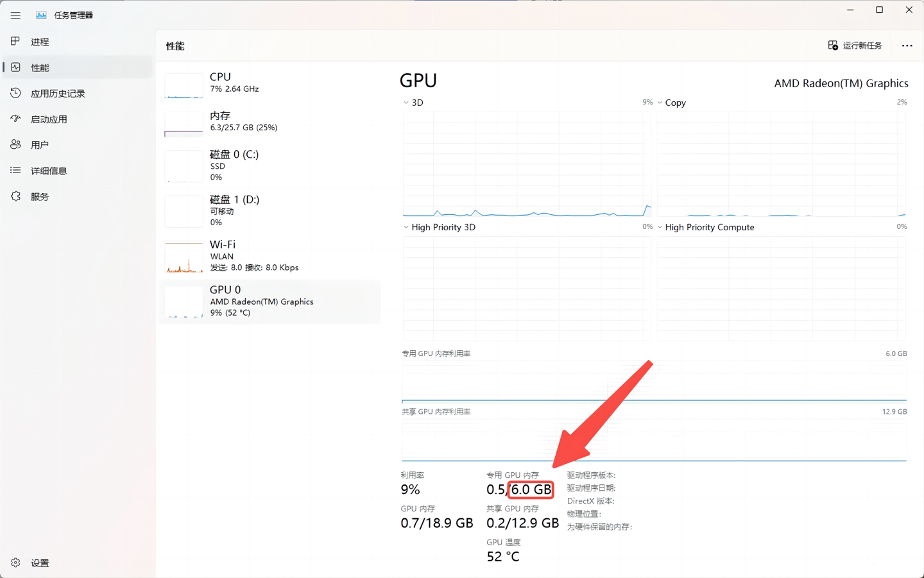The height and width of the screenshot is (578, 924).
Task: Open the hamburger navigation menu
Action: click(15, 15)
